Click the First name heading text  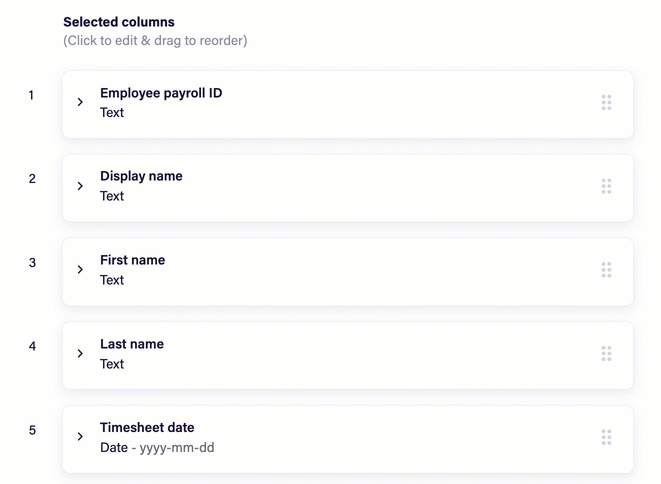click(132, 260)
